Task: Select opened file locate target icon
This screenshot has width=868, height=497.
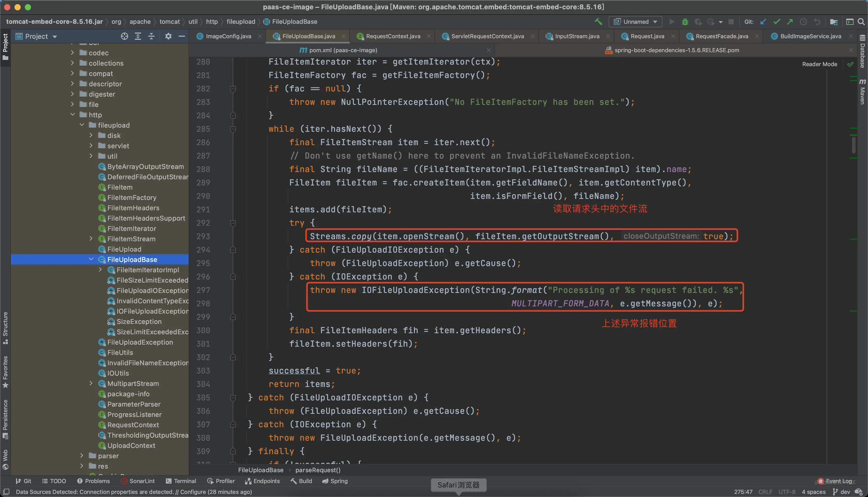Action: pos(124,36)
